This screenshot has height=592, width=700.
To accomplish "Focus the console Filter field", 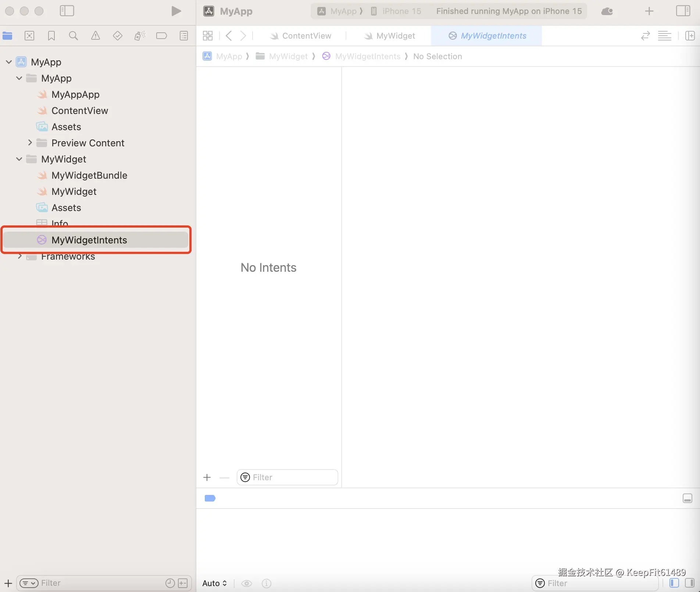I will click(x=595, y=583).
